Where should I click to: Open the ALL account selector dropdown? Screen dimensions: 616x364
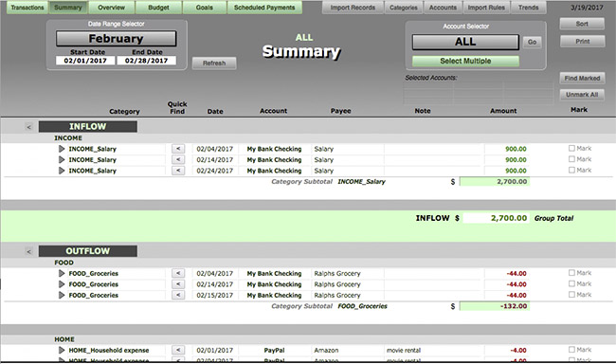(465, 42)
